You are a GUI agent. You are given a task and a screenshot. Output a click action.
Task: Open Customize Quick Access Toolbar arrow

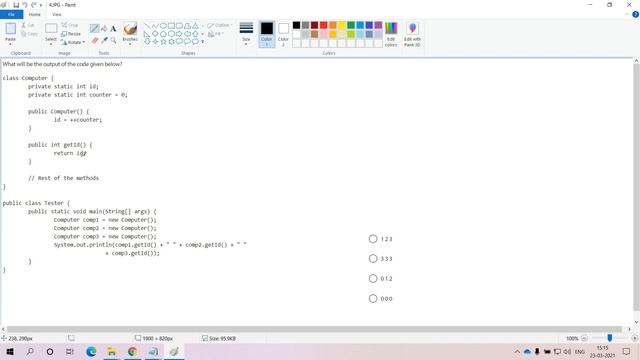(x=41, y=5)
